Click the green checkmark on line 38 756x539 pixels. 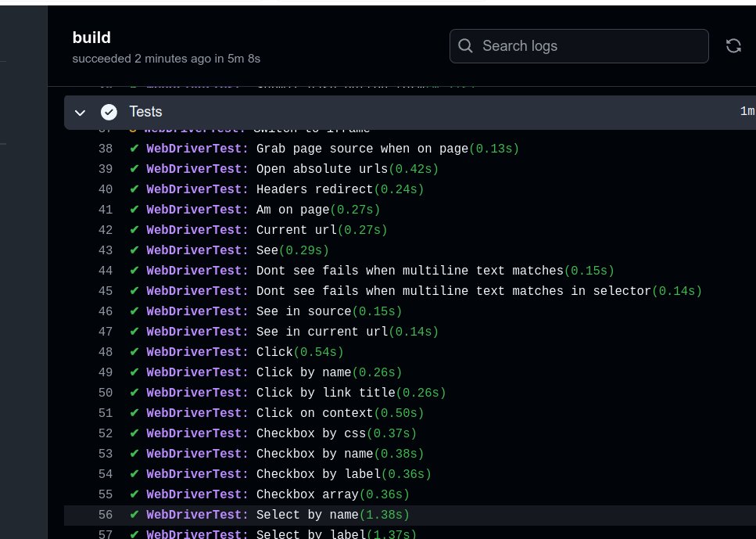pos(134,149)
